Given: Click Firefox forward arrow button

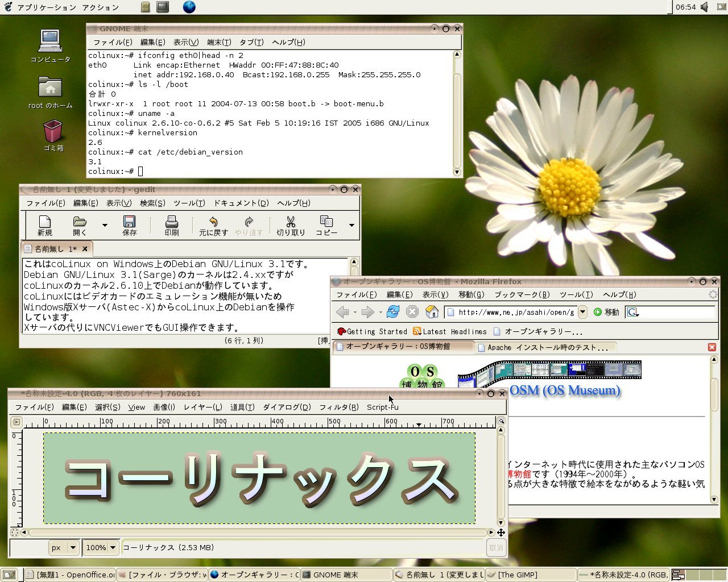Looking at the screenshot, I should click(x=368, y=311).
